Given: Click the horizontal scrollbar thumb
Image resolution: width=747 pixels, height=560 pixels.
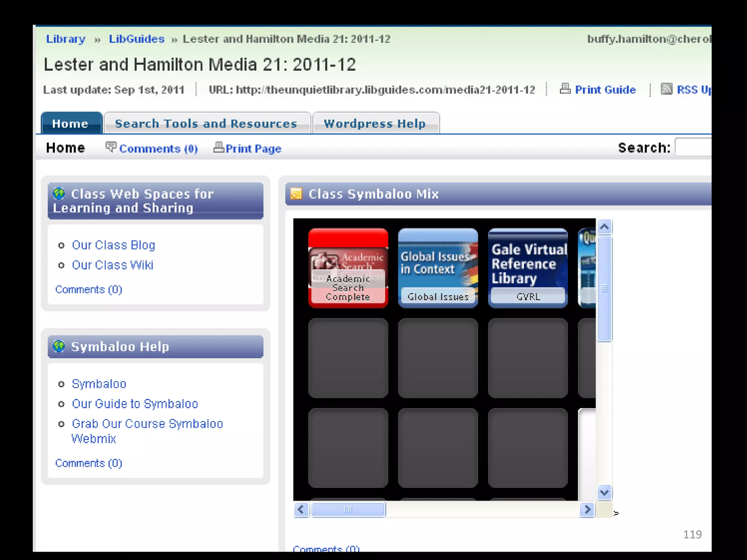Looking at the screenshot, I should 348,509.
